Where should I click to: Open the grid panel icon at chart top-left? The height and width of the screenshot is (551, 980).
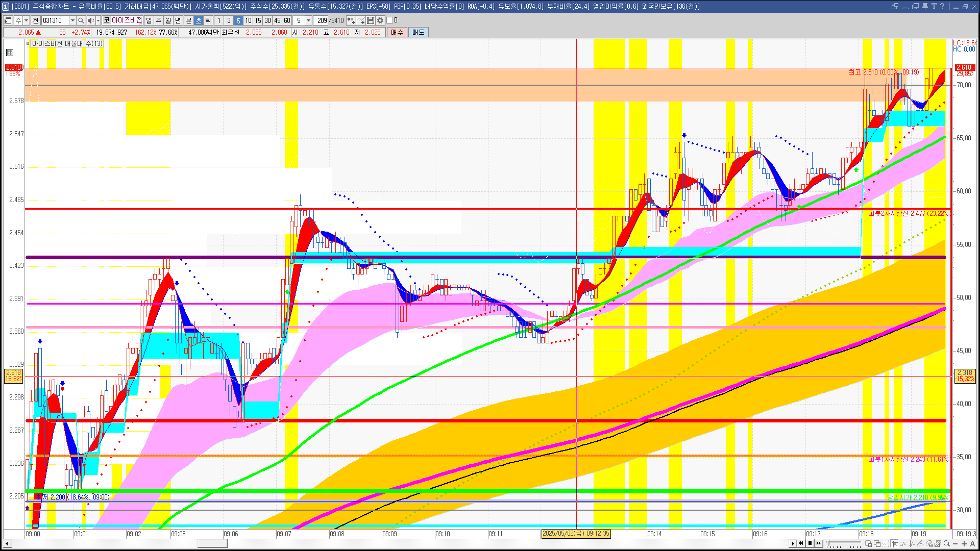click(10, 53)
